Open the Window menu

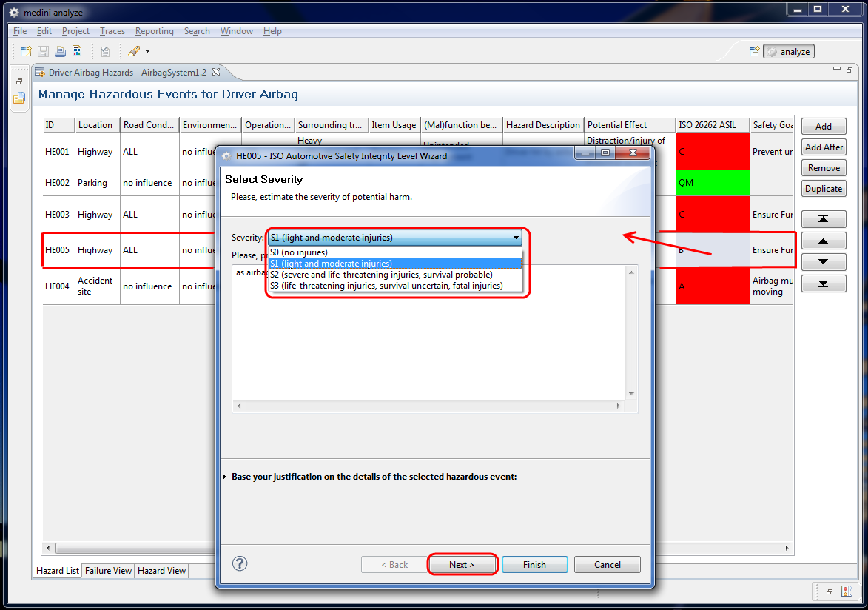click(x=236, y=31)
